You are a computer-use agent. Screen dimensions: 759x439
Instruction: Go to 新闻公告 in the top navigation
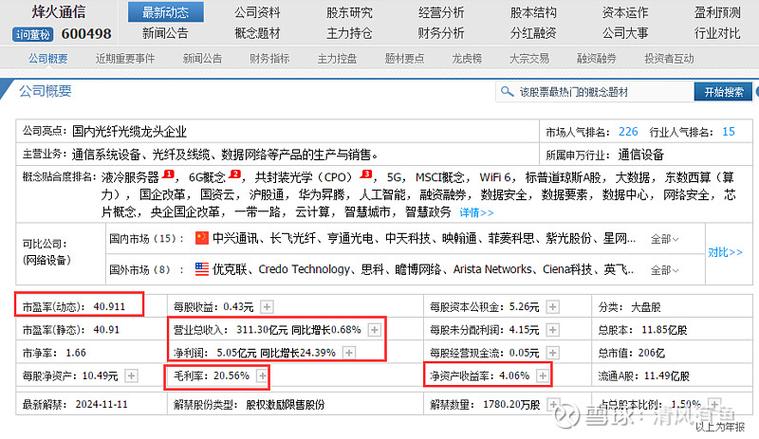click(x=165, y=33)
